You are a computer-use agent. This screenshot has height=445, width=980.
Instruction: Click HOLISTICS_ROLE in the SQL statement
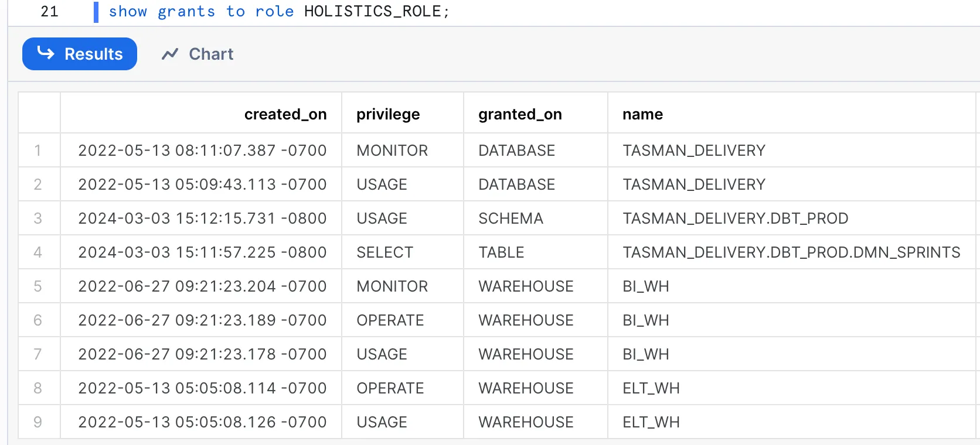pyautogui.click(x=372, y=12)
